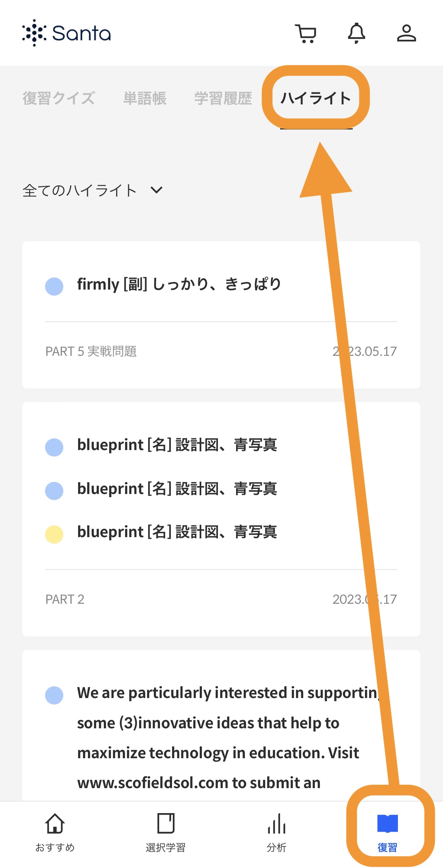Switch to 復習クイズ tab
This screenshot has width=443, height=868.
[59, 98]
